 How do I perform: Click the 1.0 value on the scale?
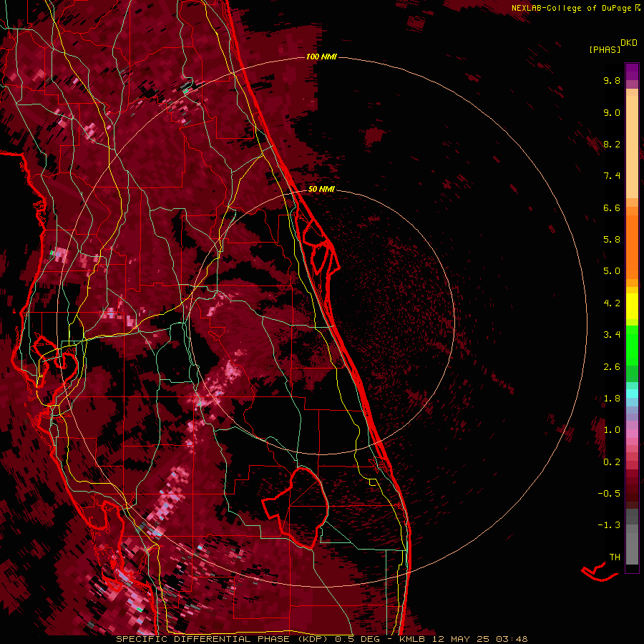[612, 430]
